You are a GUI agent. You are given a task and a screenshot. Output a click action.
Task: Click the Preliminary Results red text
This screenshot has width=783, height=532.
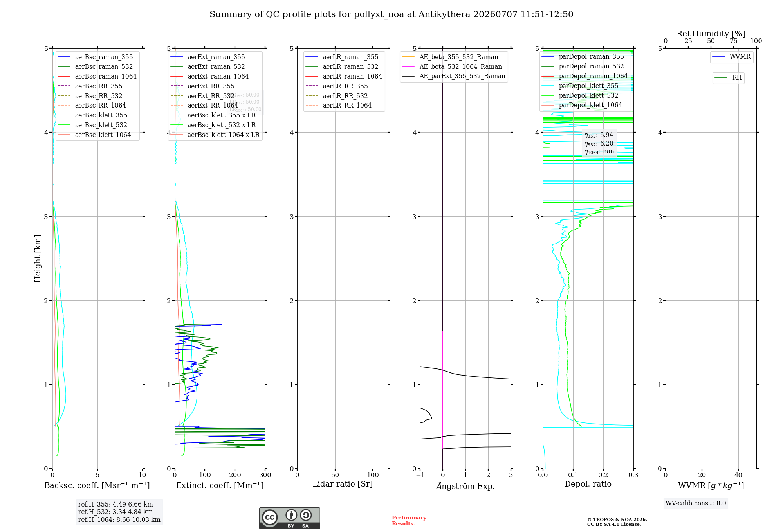(x=409, y=521)
